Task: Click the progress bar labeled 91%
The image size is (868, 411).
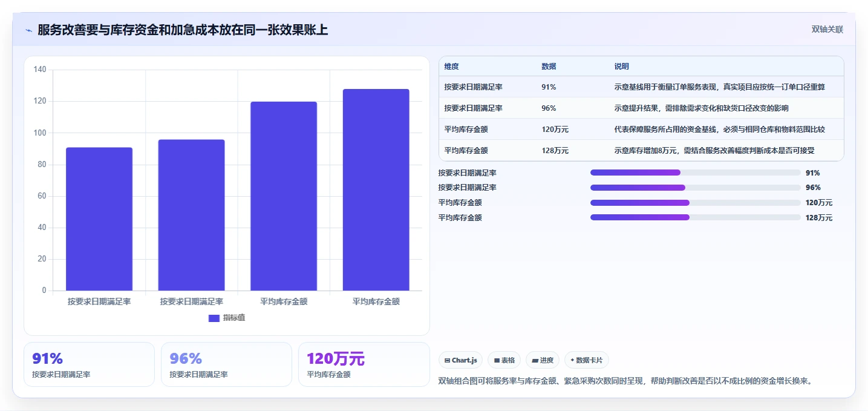Action: (x=695, y=173)
